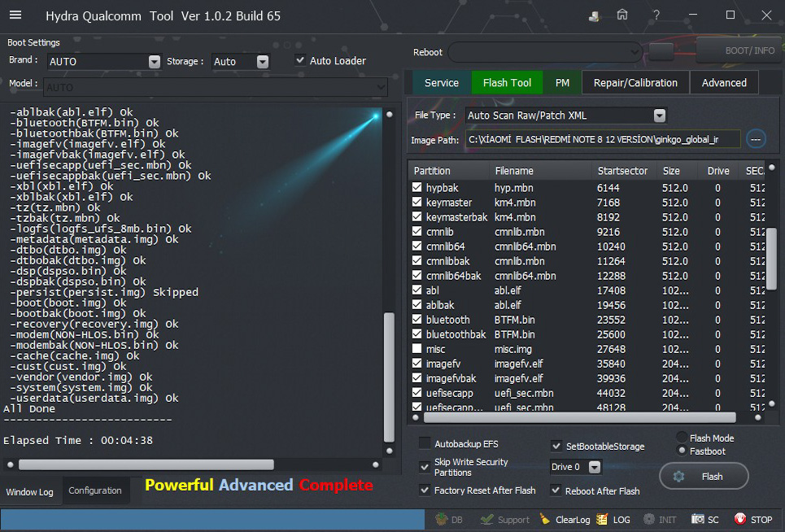The image size is (785, 532).
Task: Clear the log with the ClearLog broom icon
Action: coord(545,519)
